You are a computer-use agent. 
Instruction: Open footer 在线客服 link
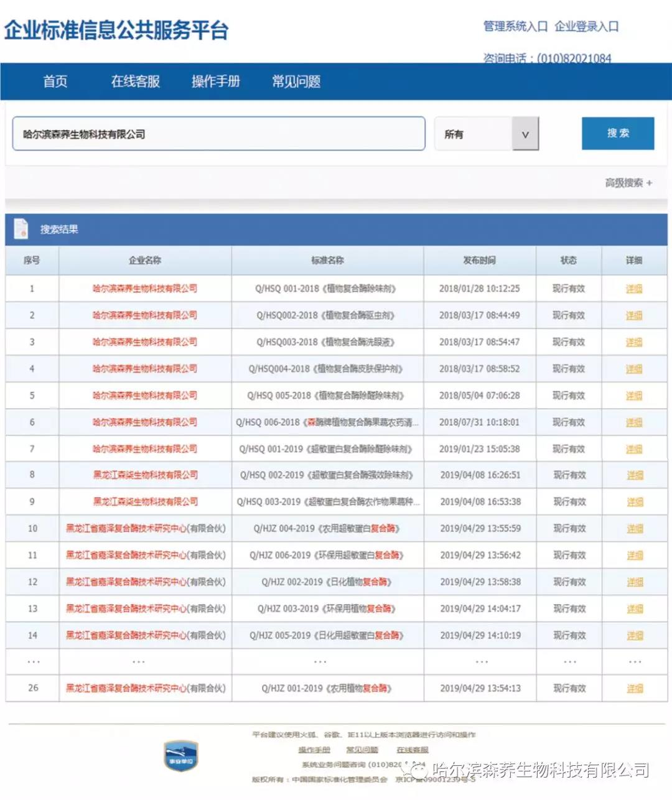pos(413,750)
